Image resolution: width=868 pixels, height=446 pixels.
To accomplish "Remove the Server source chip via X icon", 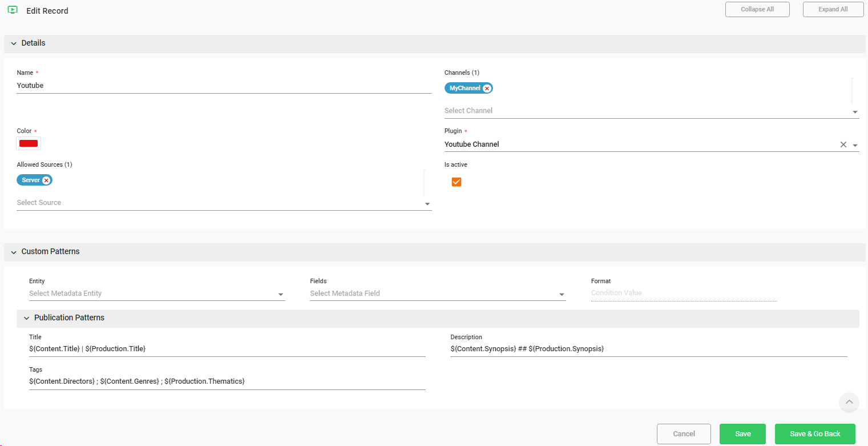I will tap(46, 180).
